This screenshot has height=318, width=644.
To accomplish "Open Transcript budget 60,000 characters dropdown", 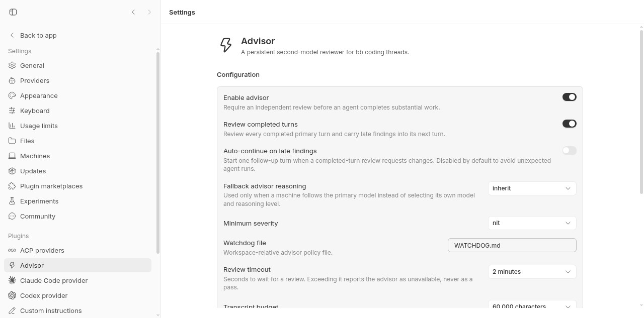I will point(532,305).
